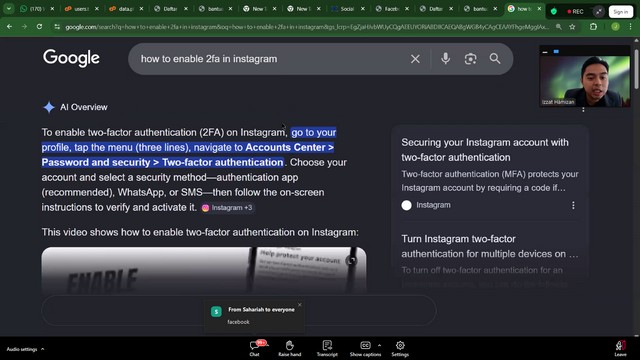640x360 pixels.
Task: Play the enable two-factor video thumbnail
Action: tap(204, 270)
